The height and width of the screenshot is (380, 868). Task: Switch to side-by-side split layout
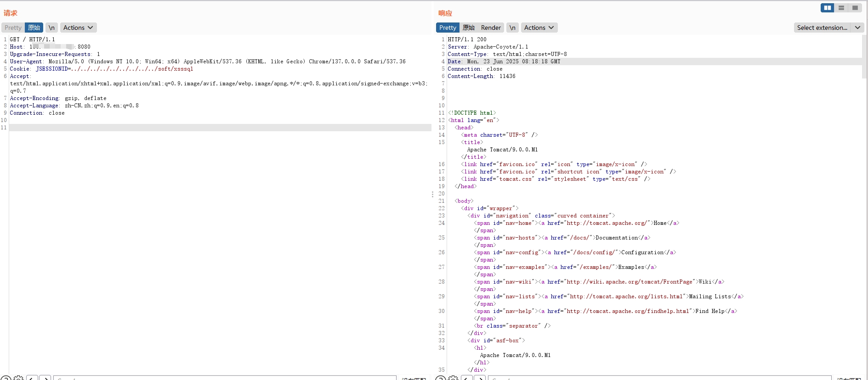point(828,8)
